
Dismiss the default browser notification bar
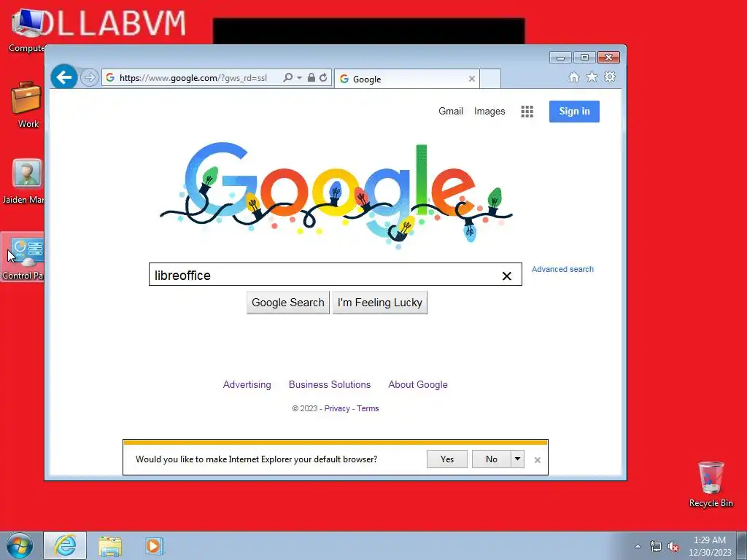tap(538, 460)
